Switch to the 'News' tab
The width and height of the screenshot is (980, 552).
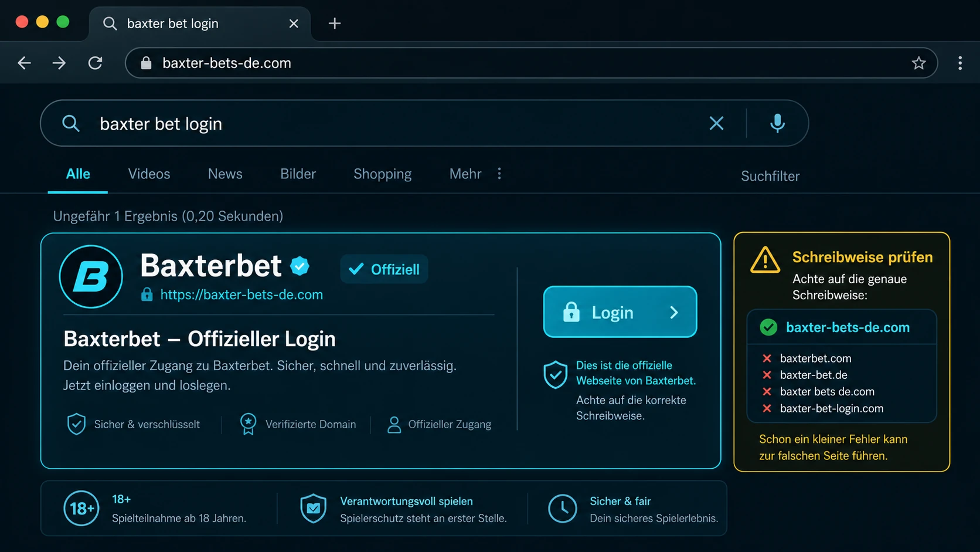pos(225,174)
